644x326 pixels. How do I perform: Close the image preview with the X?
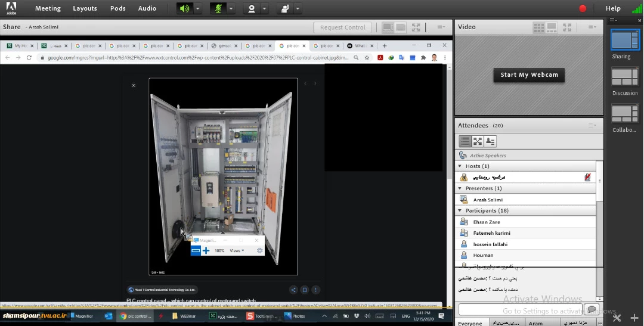click(x=134, y=85)
